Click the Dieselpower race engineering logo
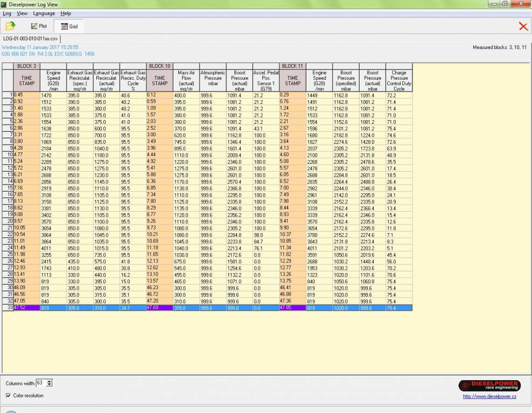This screenshot has height=413, width=532. [x=489, y=386]
